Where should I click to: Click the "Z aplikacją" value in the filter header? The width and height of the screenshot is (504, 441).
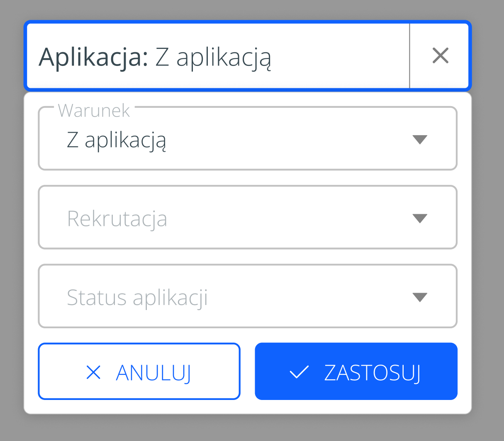pyautogui.click(x=213, y=57)
